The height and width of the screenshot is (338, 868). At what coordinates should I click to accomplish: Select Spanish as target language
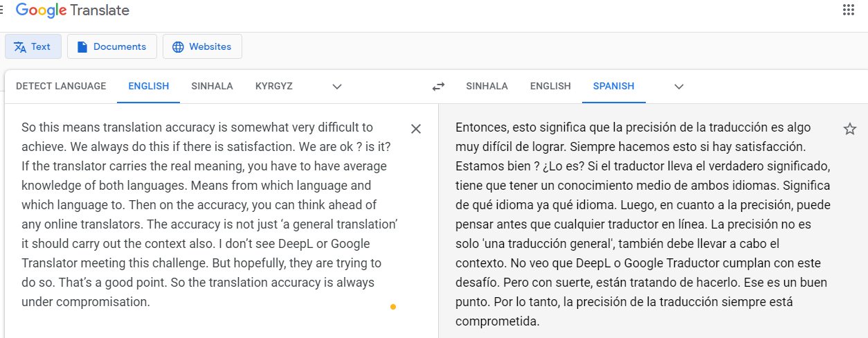point(613,87)
